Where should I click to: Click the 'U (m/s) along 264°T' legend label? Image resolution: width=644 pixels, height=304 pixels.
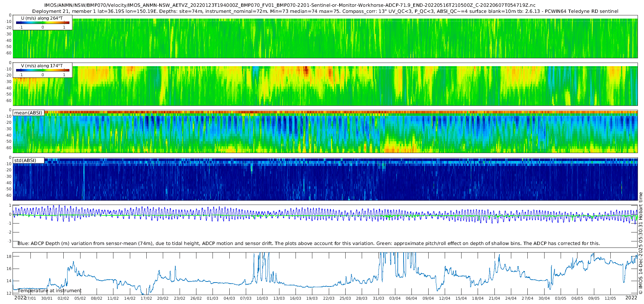[42, 18]
